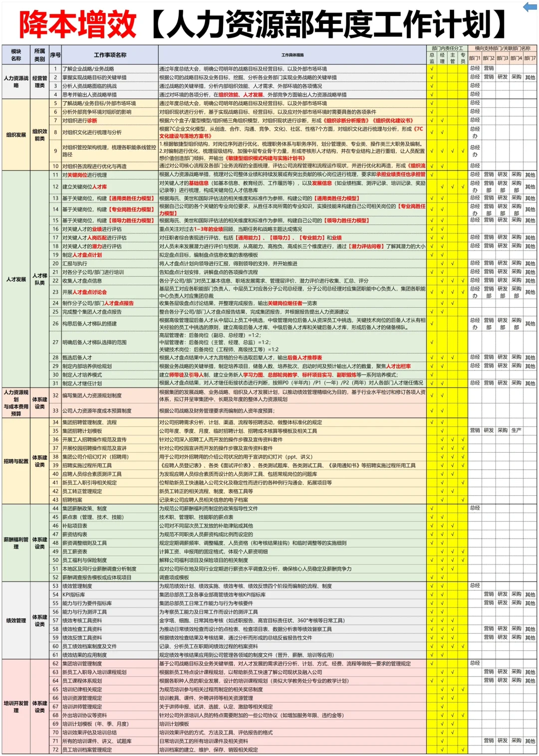
Task: Select the cell 新员工入职引导相关规定
Action: [x=110, y=483]
